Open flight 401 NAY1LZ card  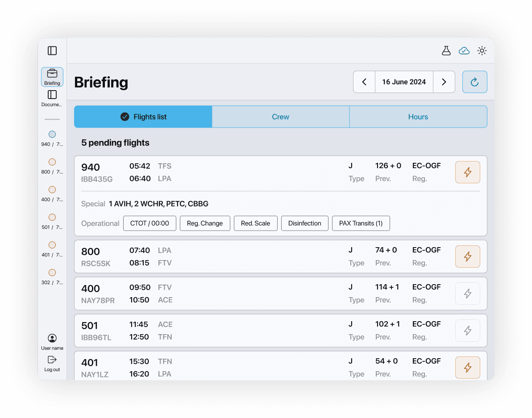281,366
